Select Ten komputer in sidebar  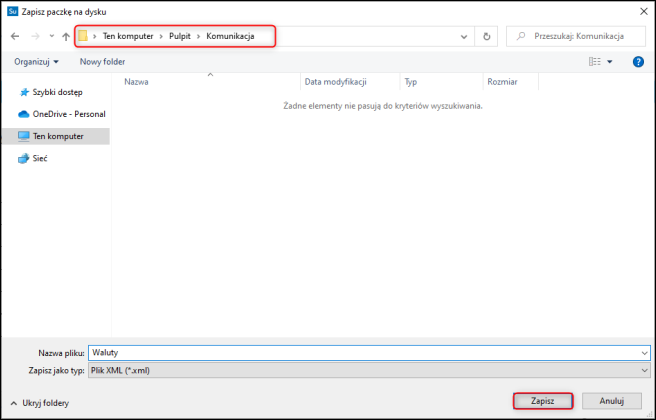58,136
